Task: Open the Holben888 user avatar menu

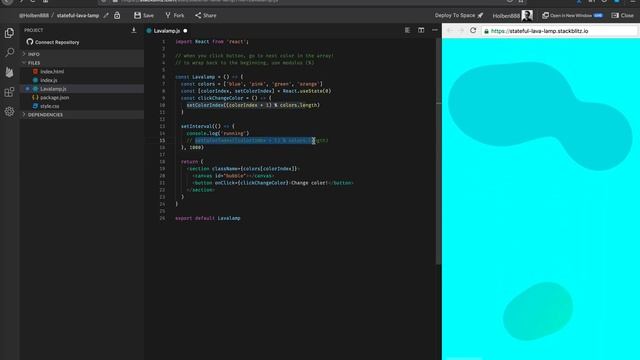Action: tap(527, 16)
